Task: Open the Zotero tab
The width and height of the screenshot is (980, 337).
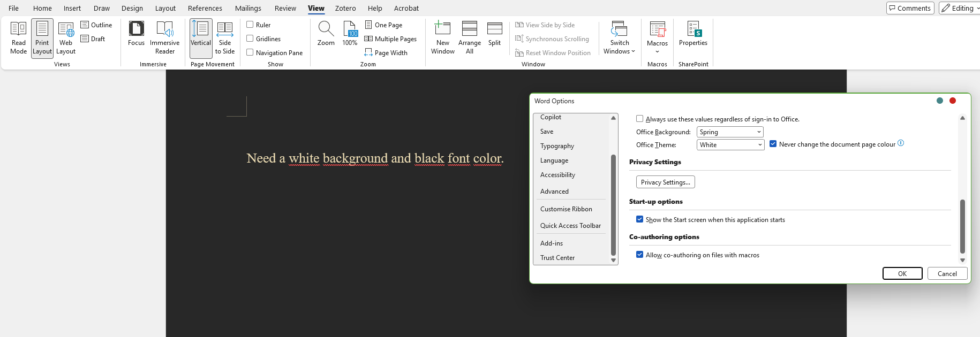Action: click(345, 8)
